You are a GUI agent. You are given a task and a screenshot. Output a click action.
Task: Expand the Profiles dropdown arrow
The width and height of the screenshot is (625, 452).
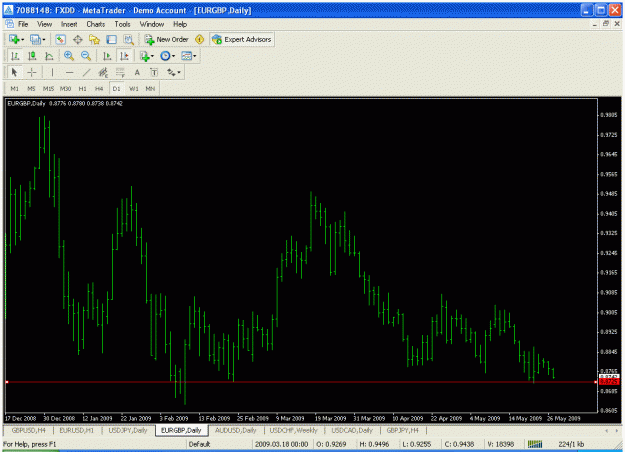coord(44,40)
